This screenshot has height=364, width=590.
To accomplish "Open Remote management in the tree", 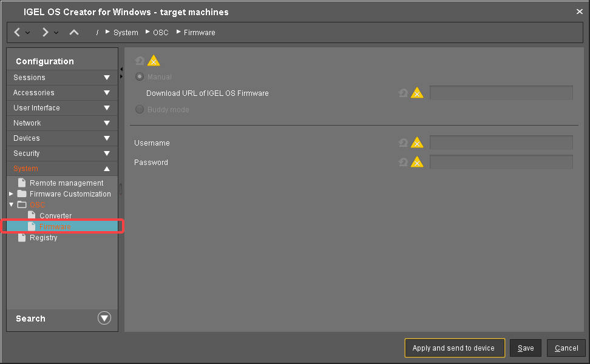I will coord(66,183).
